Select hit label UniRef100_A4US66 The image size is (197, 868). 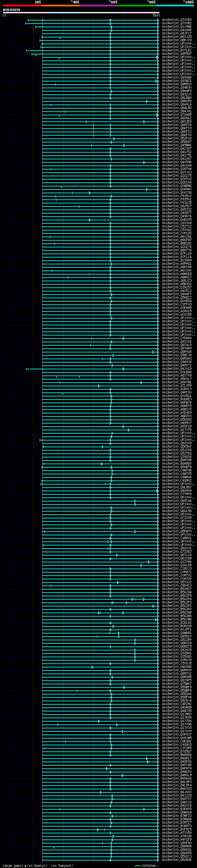coord(177,667)
